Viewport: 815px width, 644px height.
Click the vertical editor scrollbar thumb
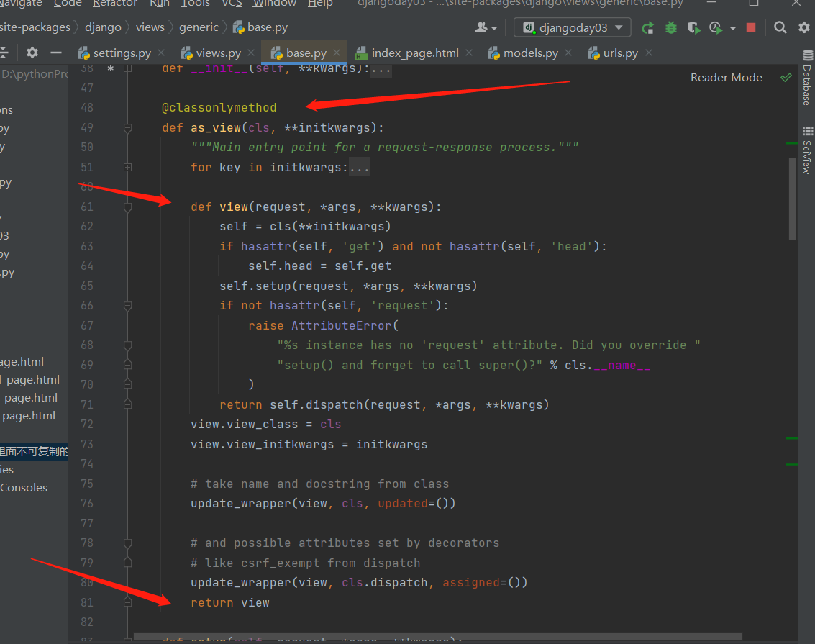click(792, 199)
